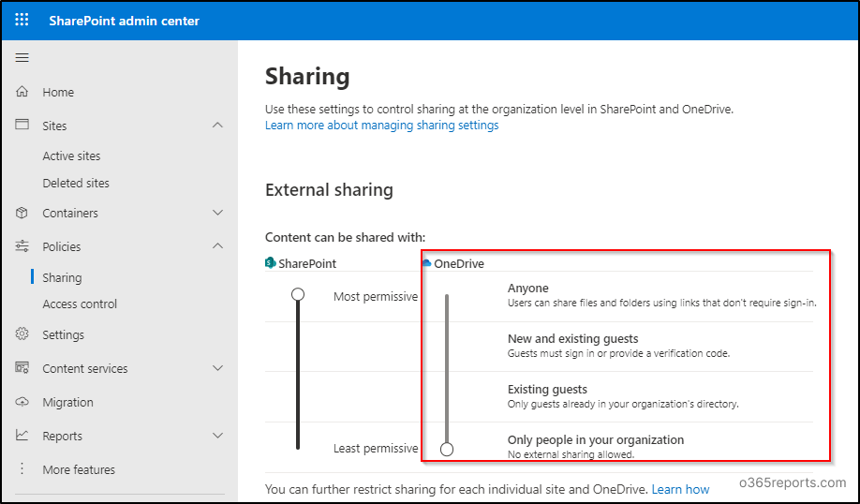
Task: Open the Sharing policies page
Action: pos(62,277)
